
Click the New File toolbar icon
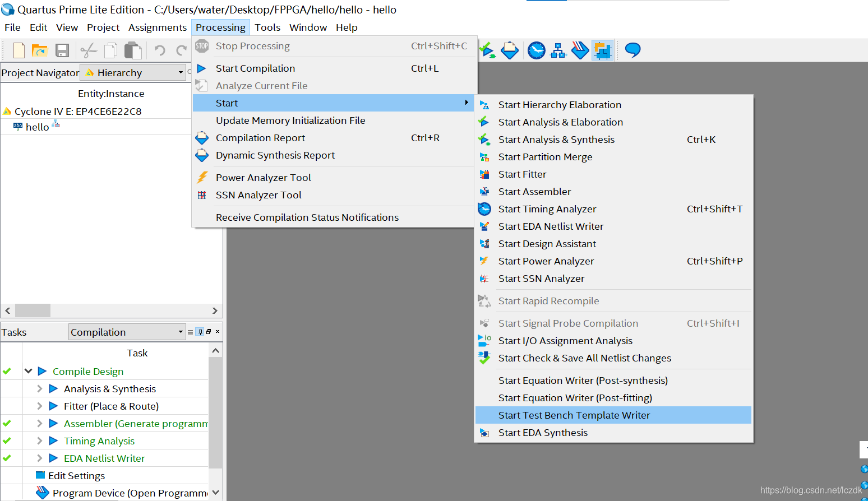(x=19, y=50)
